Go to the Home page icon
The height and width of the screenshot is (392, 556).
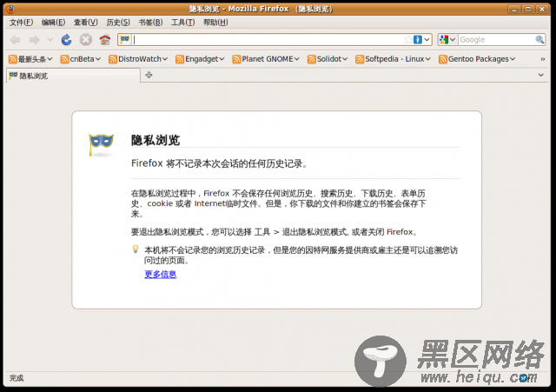click(x=105, y=40)
